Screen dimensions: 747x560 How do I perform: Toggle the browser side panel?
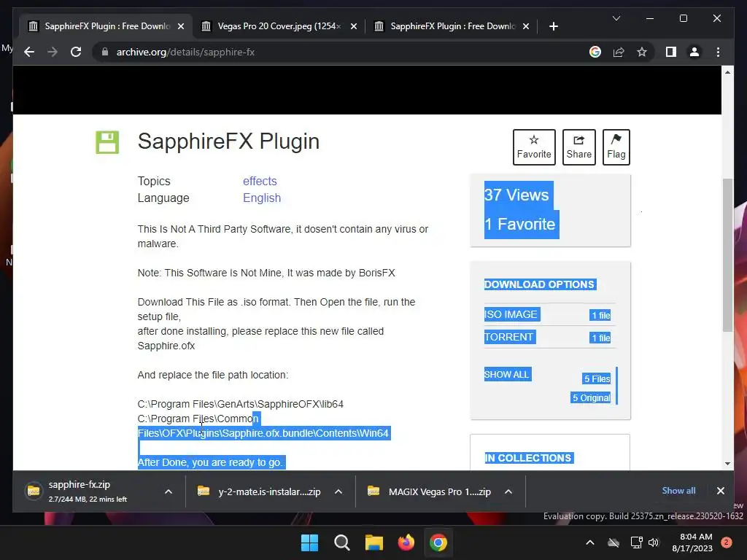click(x=671, y=52)
